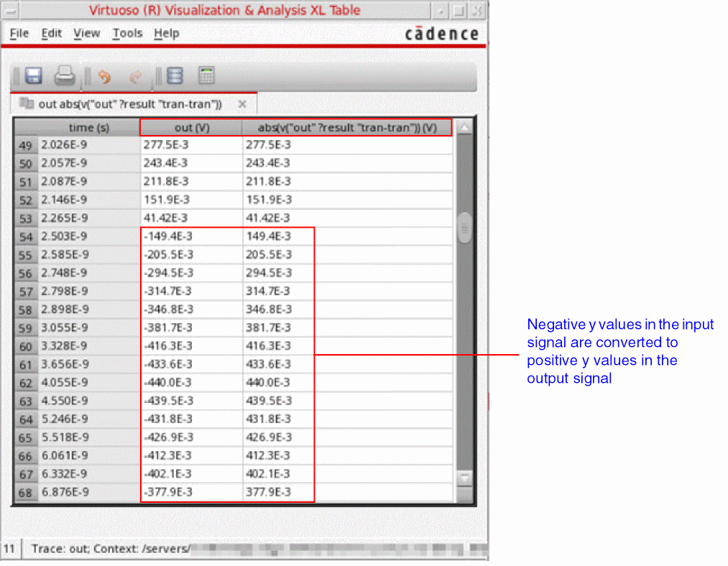Click abs cell 346.8E-3

(x=347, y=310)
